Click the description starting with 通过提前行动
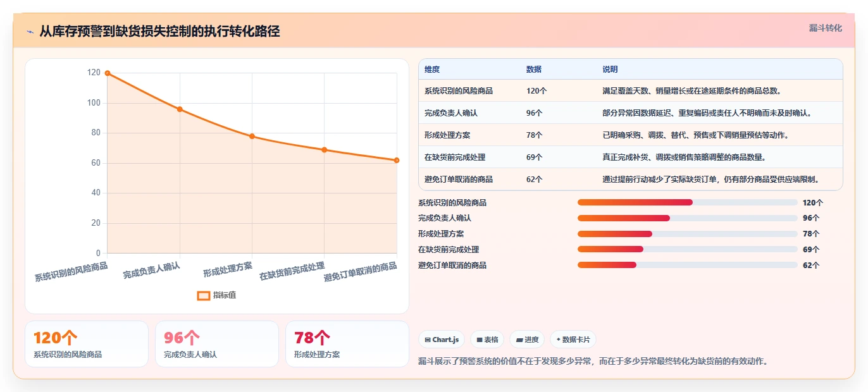The height and width of the screenshot is (392, 868). (711, 180)
